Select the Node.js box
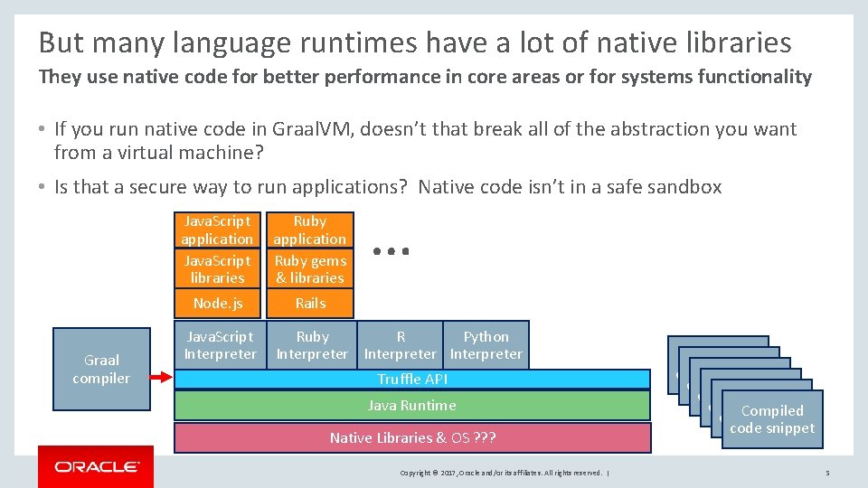Screen dimensions: 868x488 [x=217, y=304]
